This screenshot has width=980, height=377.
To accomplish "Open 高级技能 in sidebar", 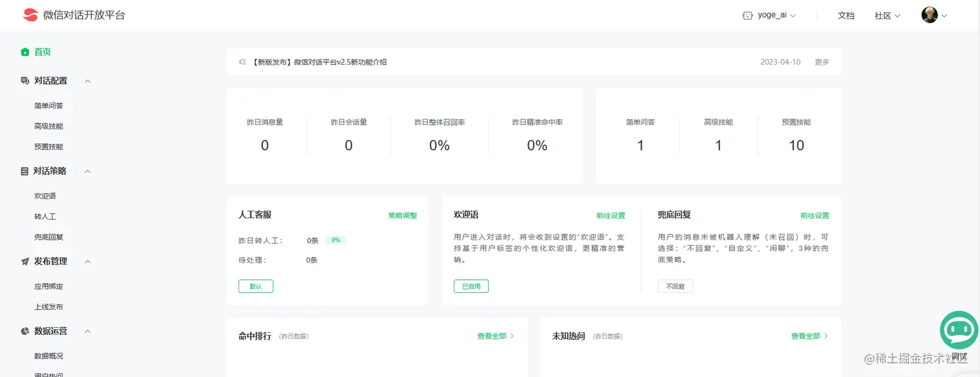I will [x=49, y=126].
